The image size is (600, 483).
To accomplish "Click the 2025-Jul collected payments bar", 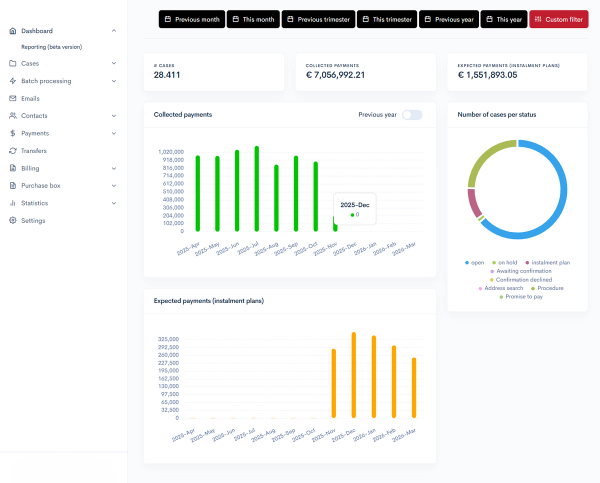I will (257, 189).
